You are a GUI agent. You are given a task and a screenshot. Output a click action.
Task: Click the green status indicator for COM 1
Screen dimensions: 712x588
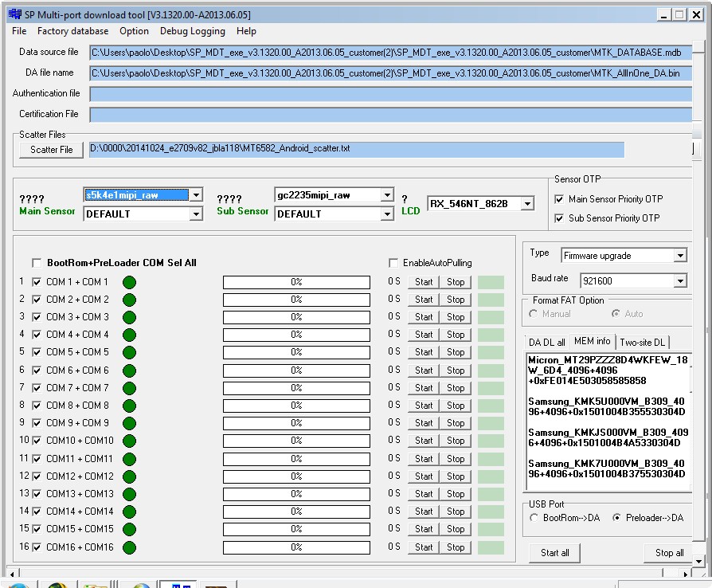(129, 282)
